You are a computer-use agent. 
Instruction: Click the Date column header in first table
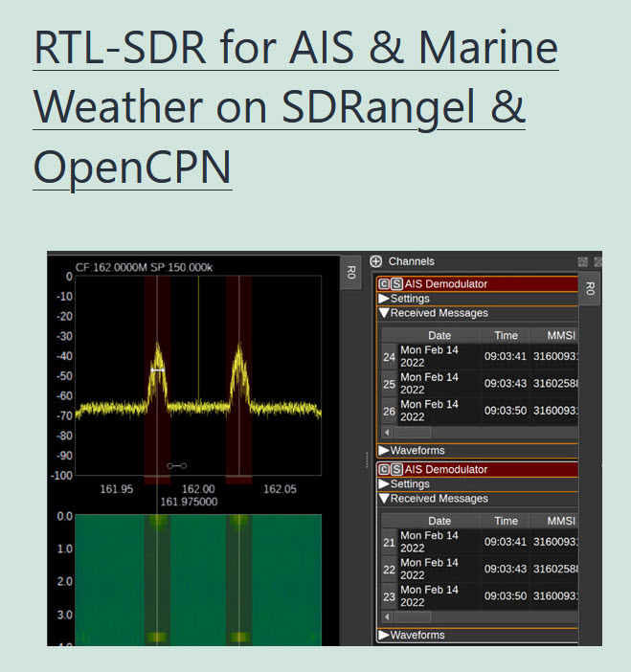click(x=439, y=336)
